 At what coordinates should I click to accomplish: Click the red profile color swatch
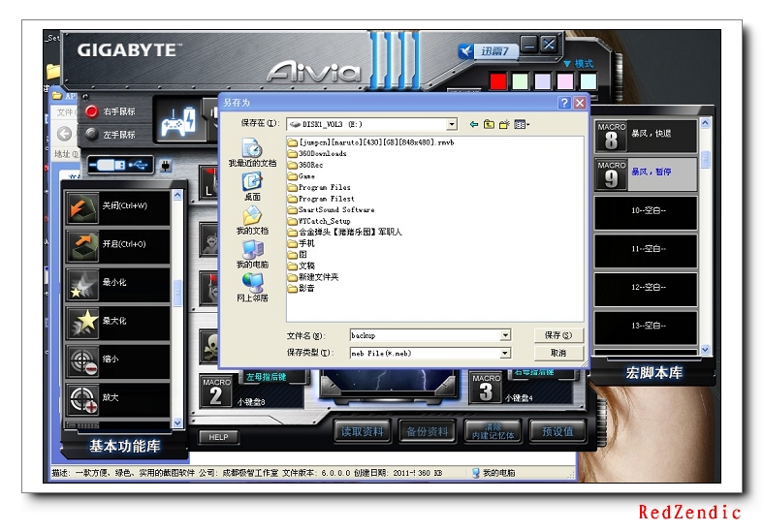point(498,81)
